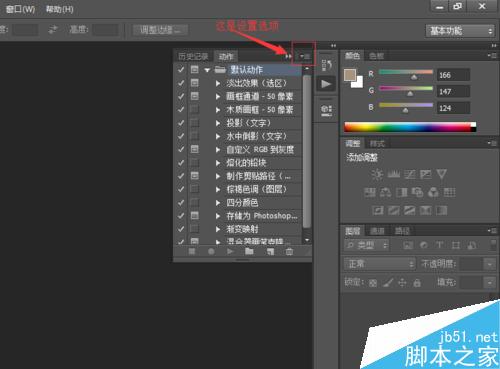Delete the action with the trash icon
This screenshot has height=369, width=500.
click(x=289, y=252)
